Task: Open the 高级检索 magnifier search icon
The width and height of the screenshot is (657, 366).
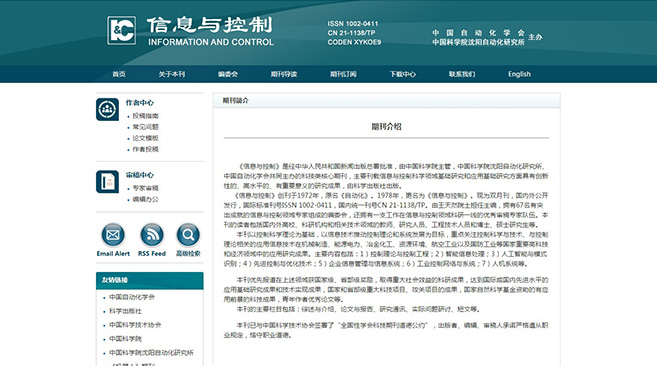Action: coord(188,235)
